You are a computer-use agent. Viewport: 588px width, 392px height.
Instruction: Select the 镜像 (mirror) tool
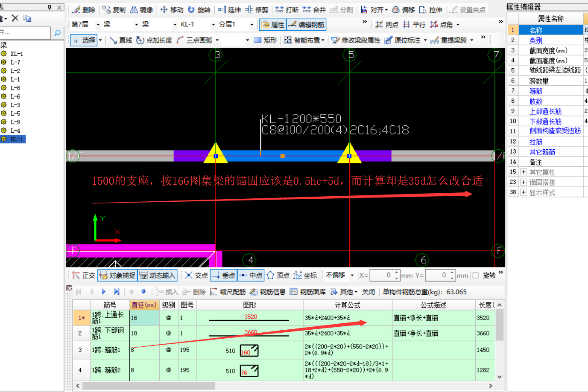pos(141,10)
